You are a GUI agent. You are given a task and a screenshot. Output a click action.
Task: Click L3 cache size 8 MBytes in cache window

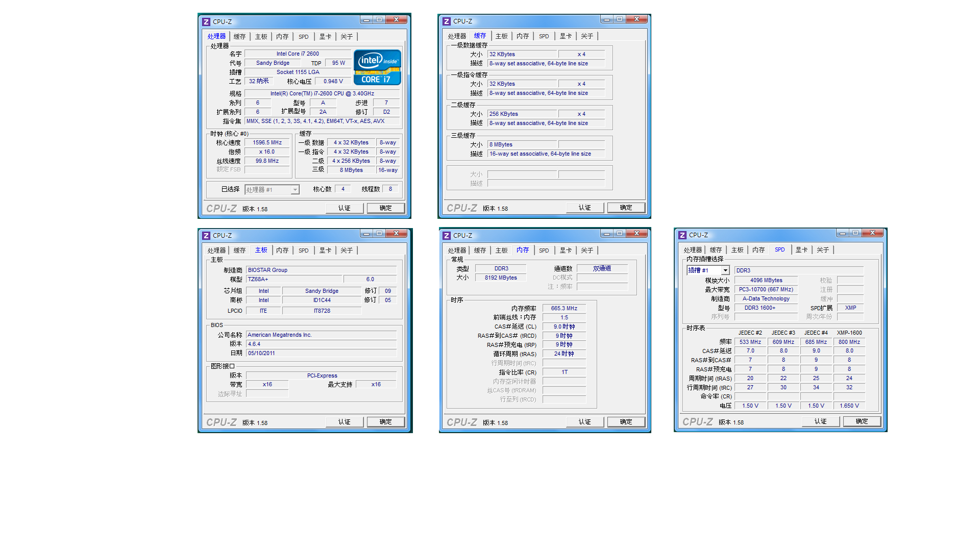[x=521, y=145]
